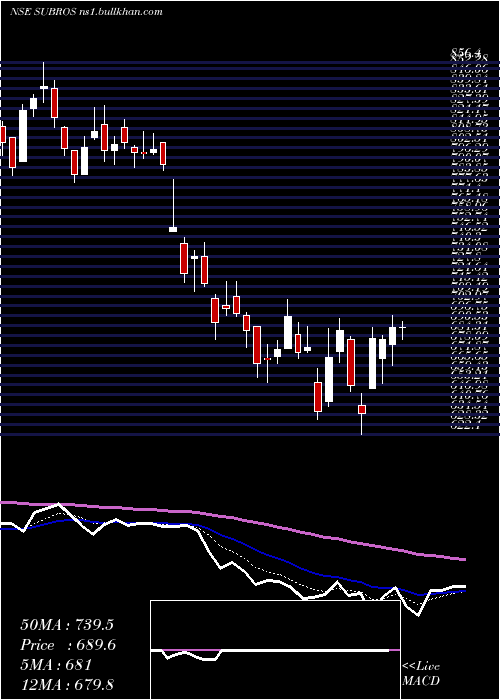Click the 5MA : 681 label
Viewport: 500px width, 700px height.
click(x=56, y=665)
